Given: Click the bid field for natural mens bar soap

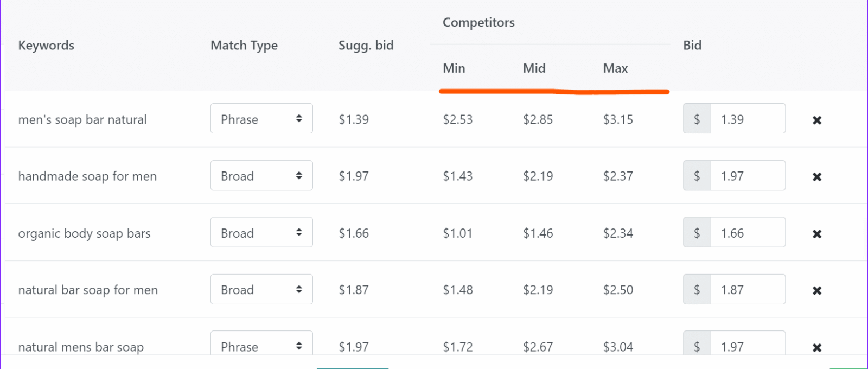Looking at the screenshot, I should point(748,343).
